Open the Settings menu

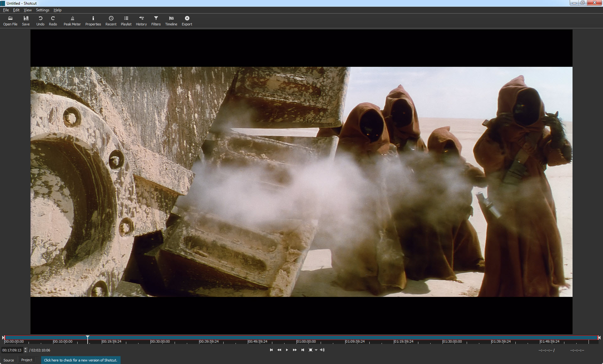(x=42, y=10)
